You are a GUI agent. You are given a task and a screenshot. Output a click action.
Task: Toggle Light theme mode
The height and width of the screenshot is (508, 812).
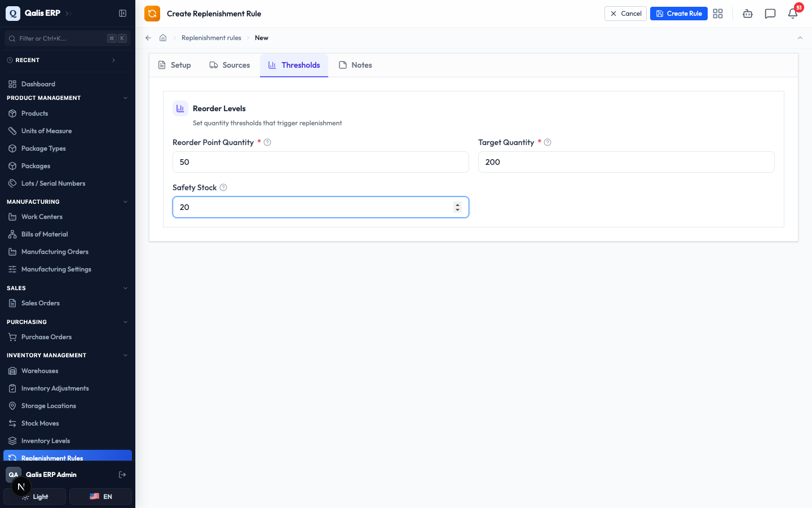(35, 497)
